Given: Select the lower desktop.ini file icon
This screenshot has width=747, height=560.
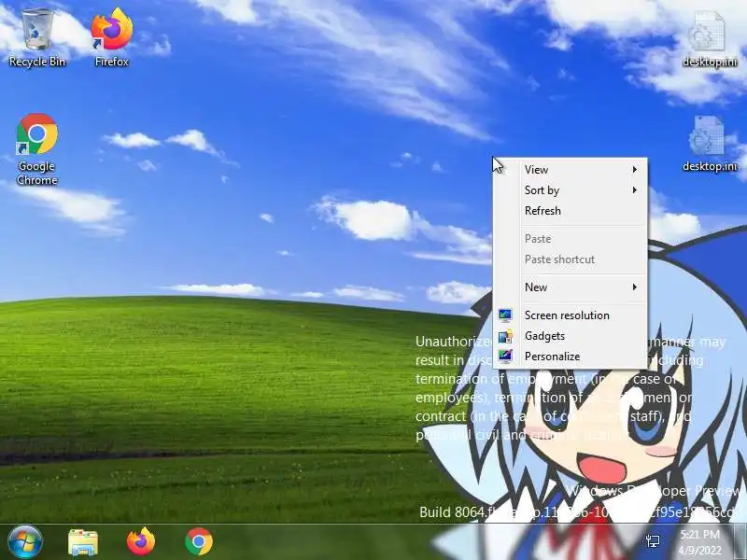Looking at the screenshot, I should point(709,143).
